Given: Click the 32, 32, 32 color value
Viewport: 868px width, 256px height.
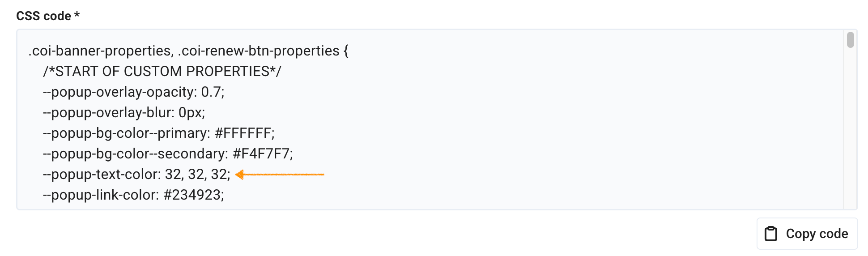Looking at the screenshot, I should [x=196, y=175].
